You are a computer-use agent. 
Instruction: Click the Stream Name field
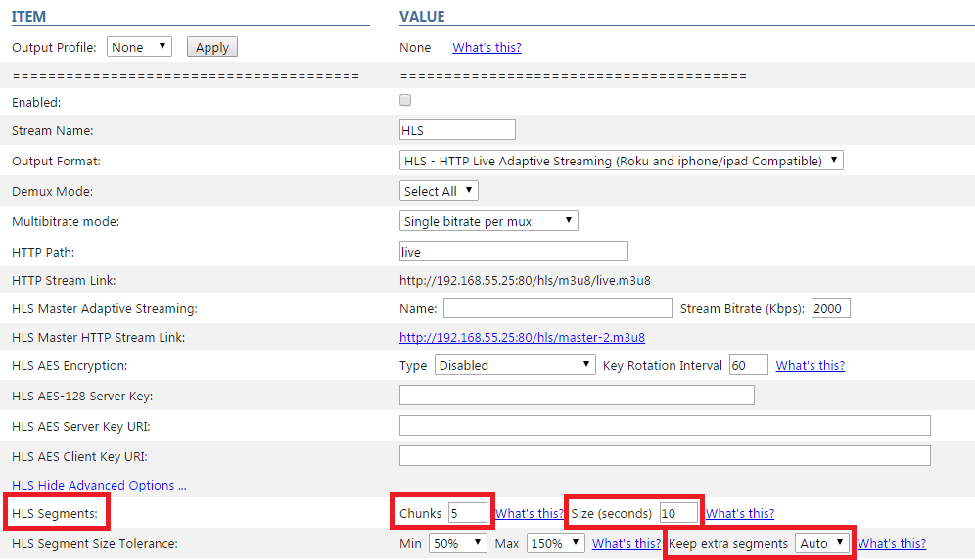(x=457, y=130)
